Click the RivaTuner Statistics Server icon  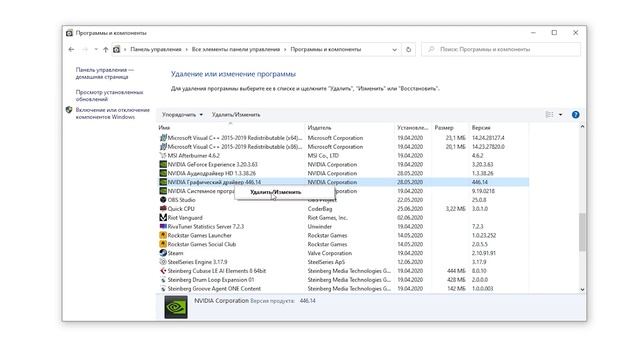[x=163, y=227]
